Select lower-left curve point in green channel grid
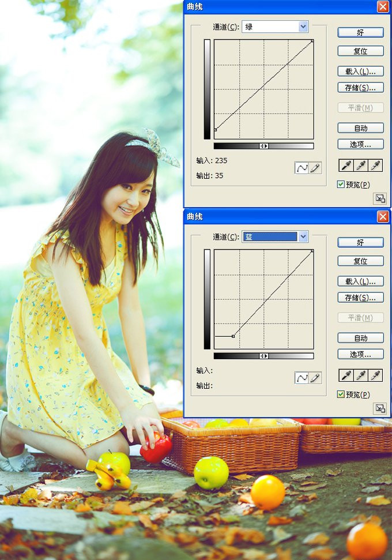The image size is (392, 560). [x=215, y=130]
